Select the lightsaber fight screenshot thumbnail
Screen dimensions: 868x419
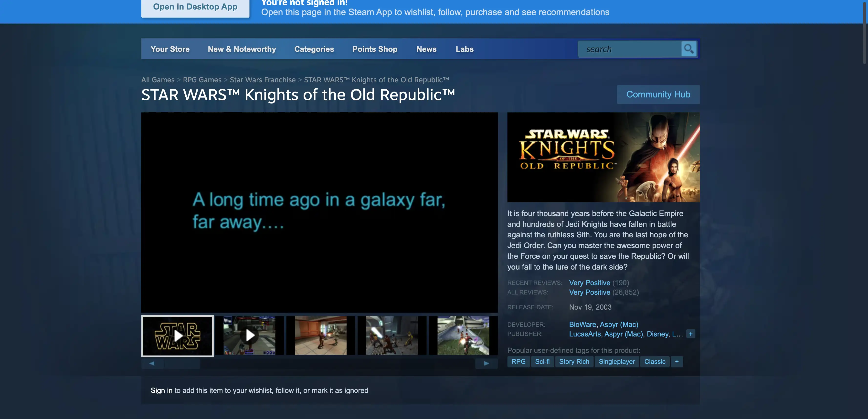coord(392,335)
